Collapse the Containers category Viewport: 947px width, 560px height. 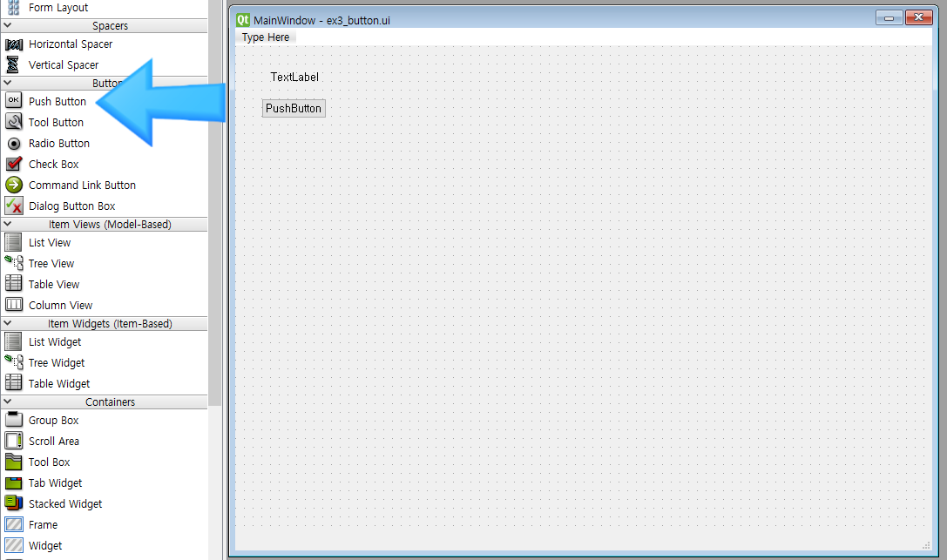coord(8,401)
